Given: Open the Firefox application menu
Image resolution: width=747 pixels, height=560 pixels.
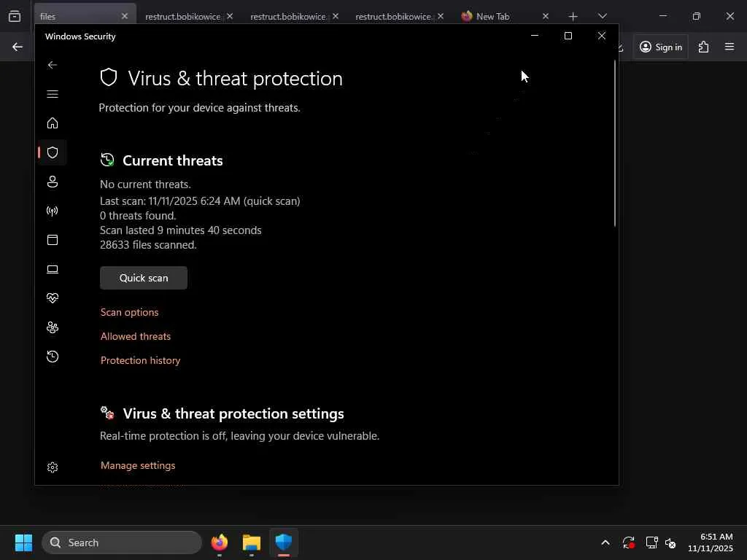Looking at the screenshot, I should pyautogui.click(x=729, y=47).
